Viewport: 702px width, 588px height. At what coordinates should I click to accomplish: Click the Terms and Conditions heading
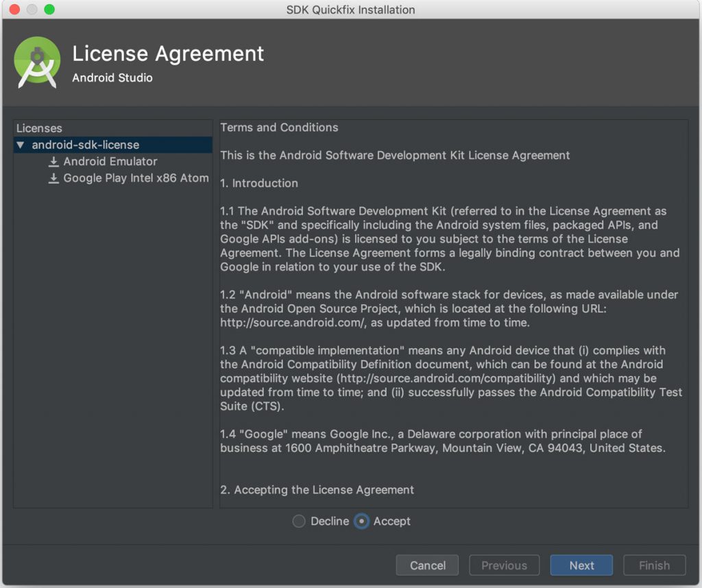tap(279, 127)
